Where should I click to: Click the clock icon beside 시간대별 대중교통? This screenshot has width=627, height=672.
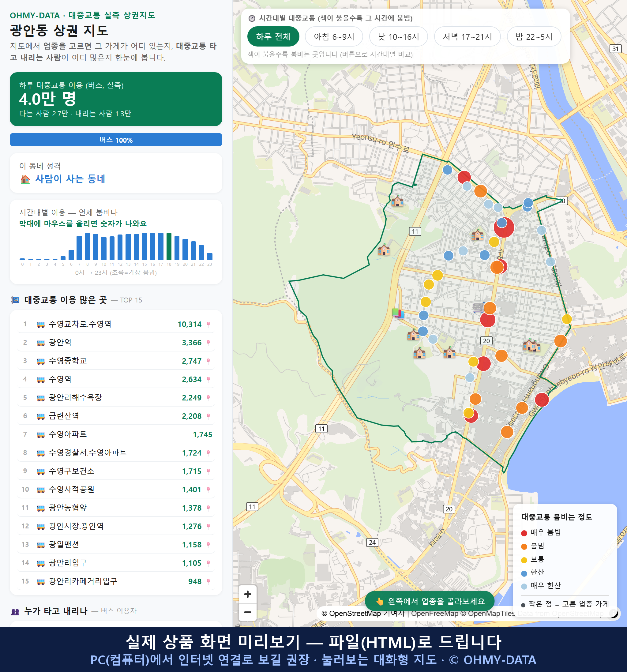click(x=252, y=18)
